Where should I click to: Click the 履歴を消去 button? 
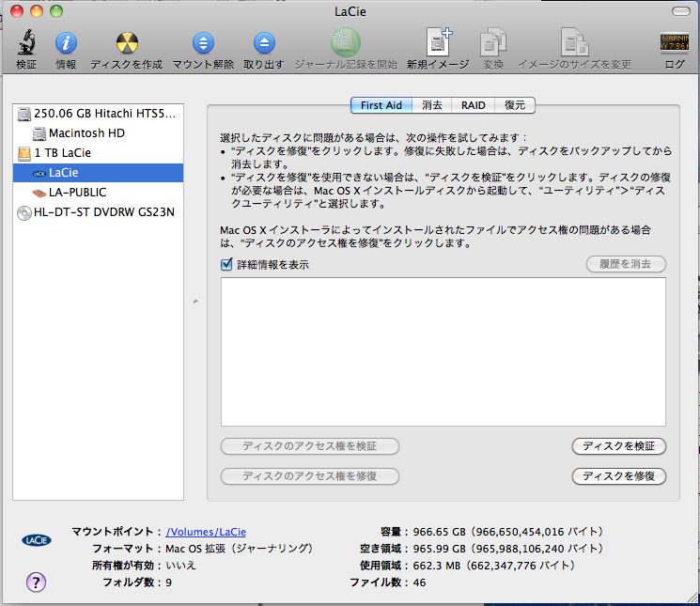tap(626, 264)
